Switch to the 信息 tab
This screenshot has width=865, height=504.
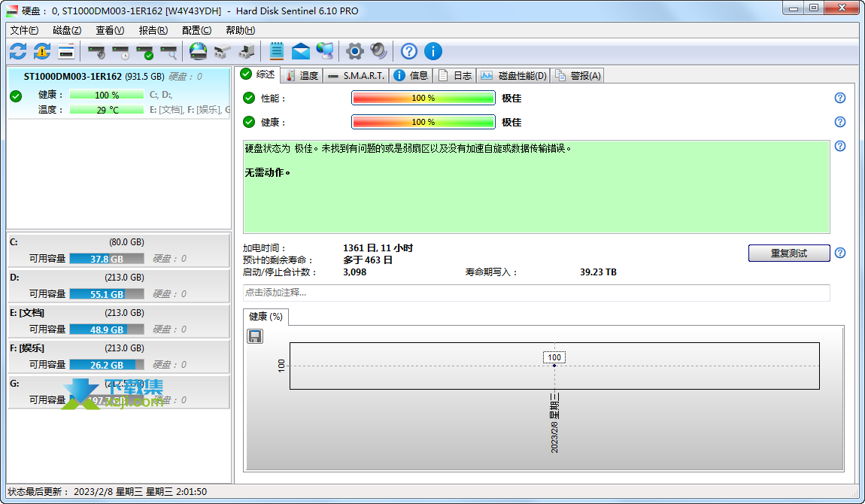(411, 75)
